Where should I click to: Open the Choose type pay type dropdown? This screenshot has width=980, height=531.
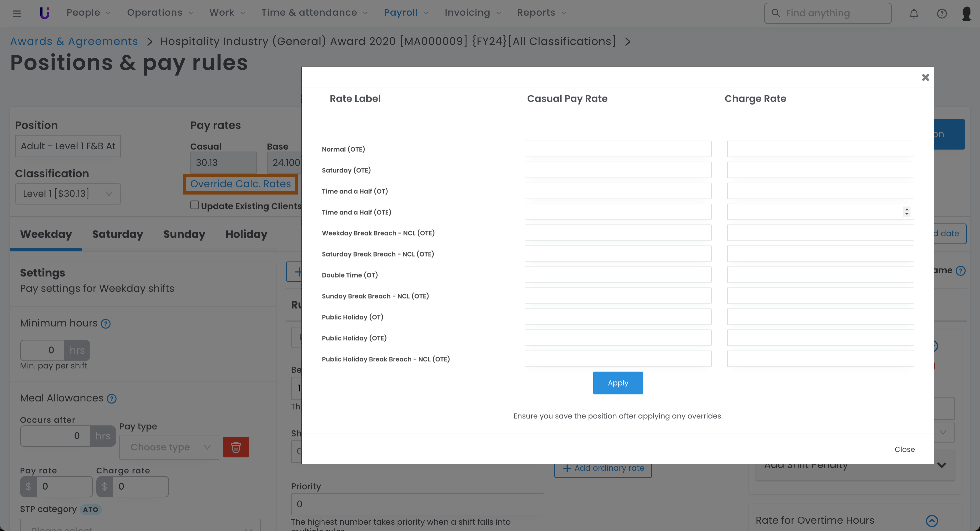(169, 447)
